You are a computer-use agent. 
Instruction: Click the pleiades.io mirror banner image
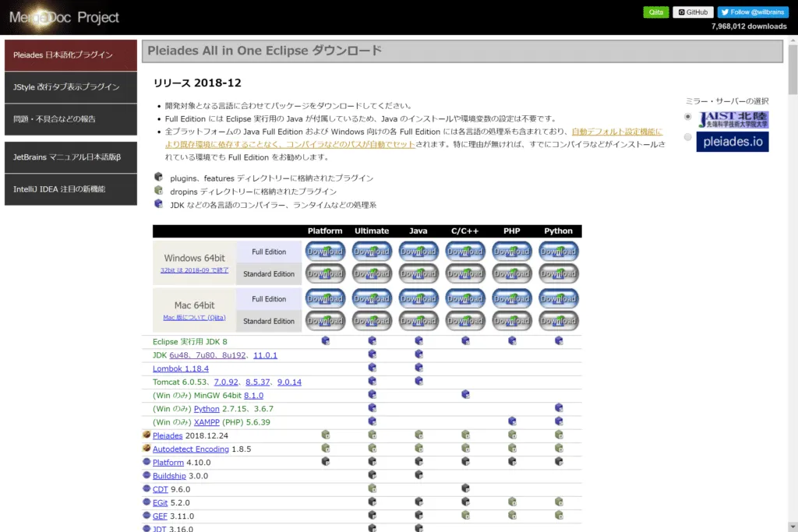pyautogui.click(x=733, y=142)
